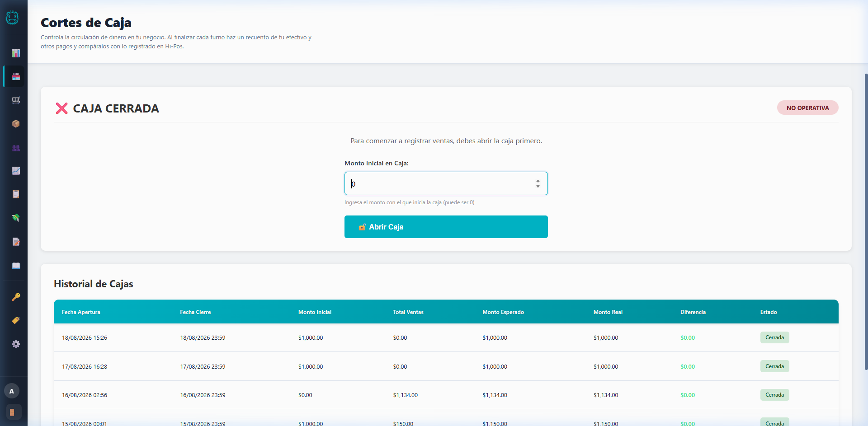Screen dimensions: 868x426
Task: Open the open book sidebar icon
Action: (16, 266)
